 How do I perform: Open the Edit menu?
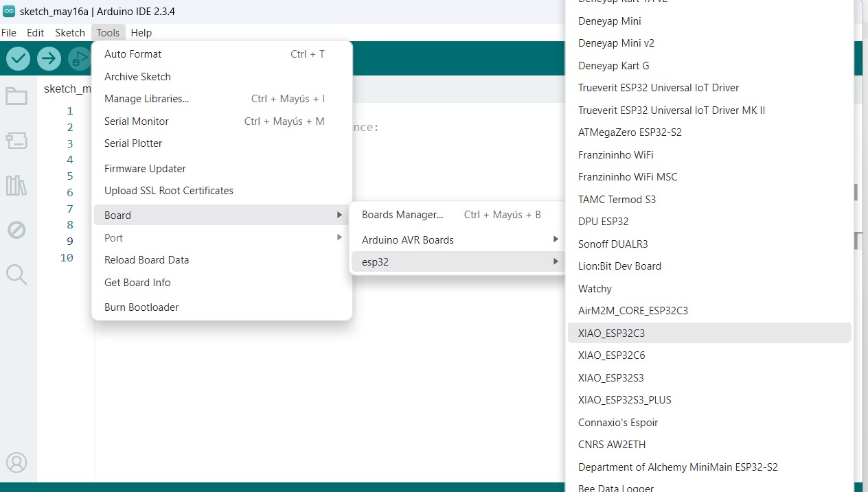(x=35, y=32)
